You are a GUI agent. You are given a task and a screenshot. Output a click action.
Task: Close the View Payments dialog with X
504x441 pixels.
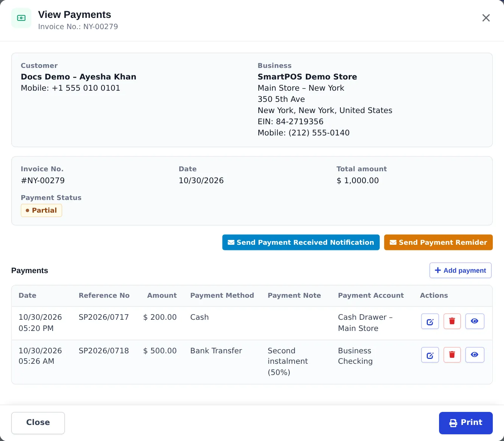pyautogui.click(x=486, y=18)
